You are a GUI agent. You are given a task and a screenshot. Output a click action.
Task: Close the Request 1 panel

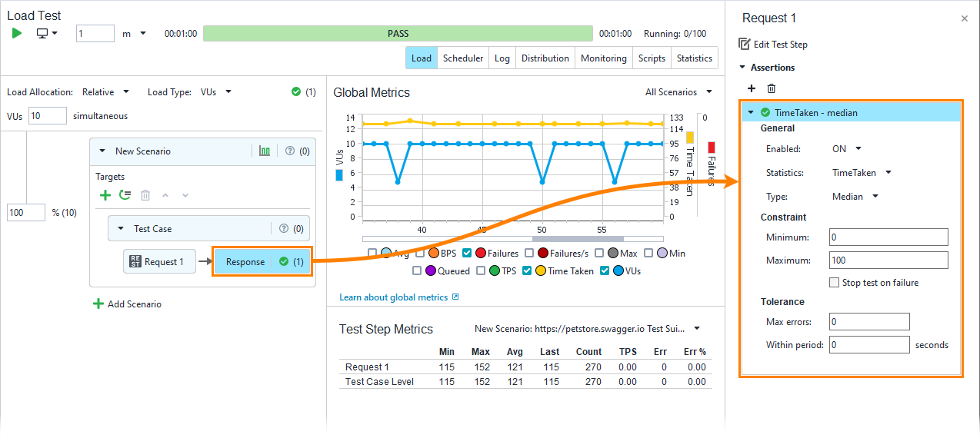(x=965, y=18)
